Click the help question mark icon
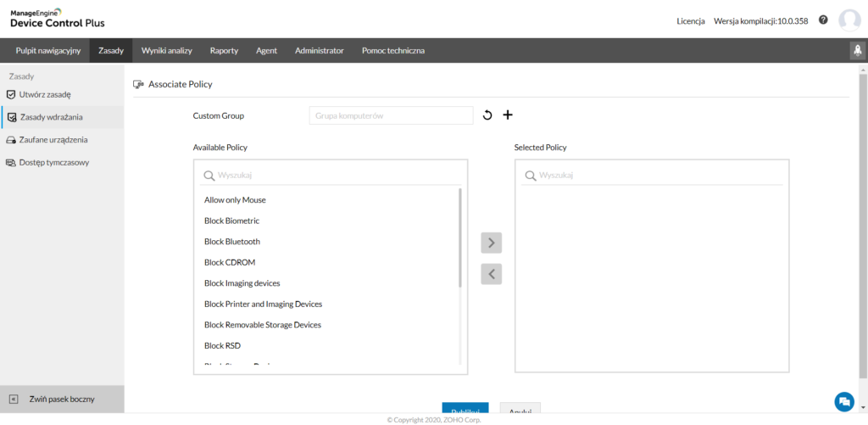This screenshot has height=425, width=868. [x=823, y=20]
